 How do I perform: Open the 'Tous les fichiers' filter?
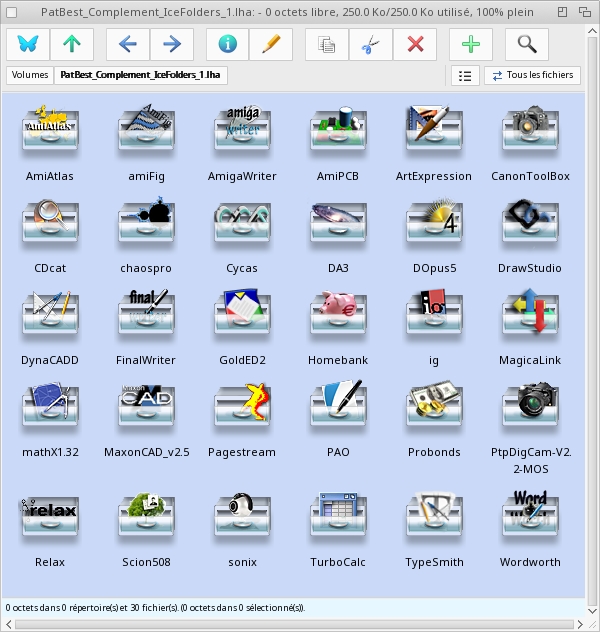532,75
